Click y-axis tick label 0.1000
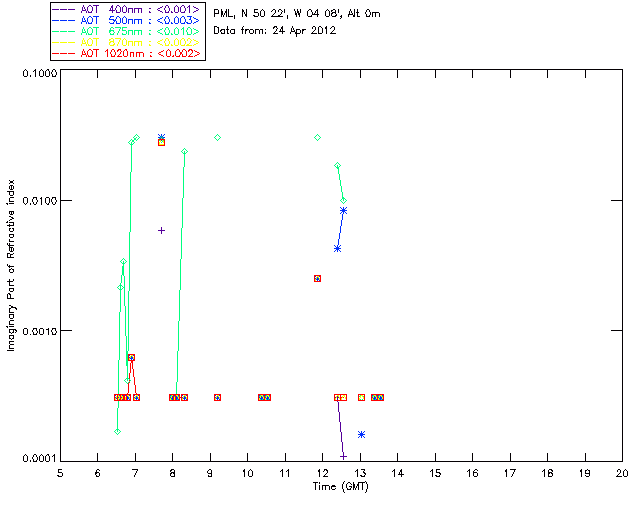This screenshot has width=640, height=512. (39, 73)
